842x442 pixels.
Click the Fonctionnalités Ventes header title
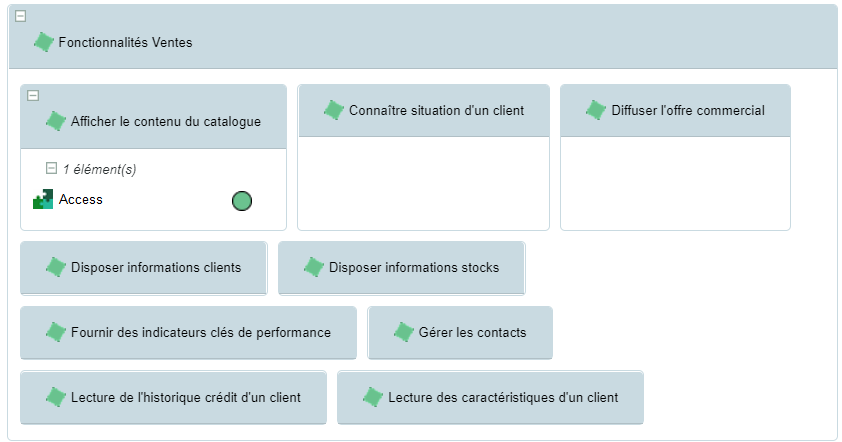pos(126,42)
